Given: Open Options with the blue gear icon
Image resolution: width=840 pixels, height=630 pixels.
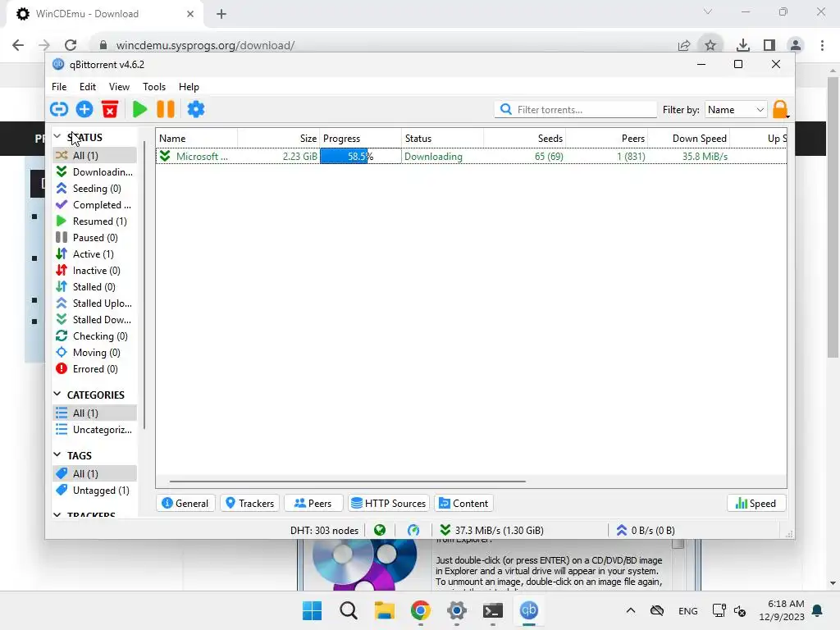Looking at the screenshot, I should tap(195, 109).
